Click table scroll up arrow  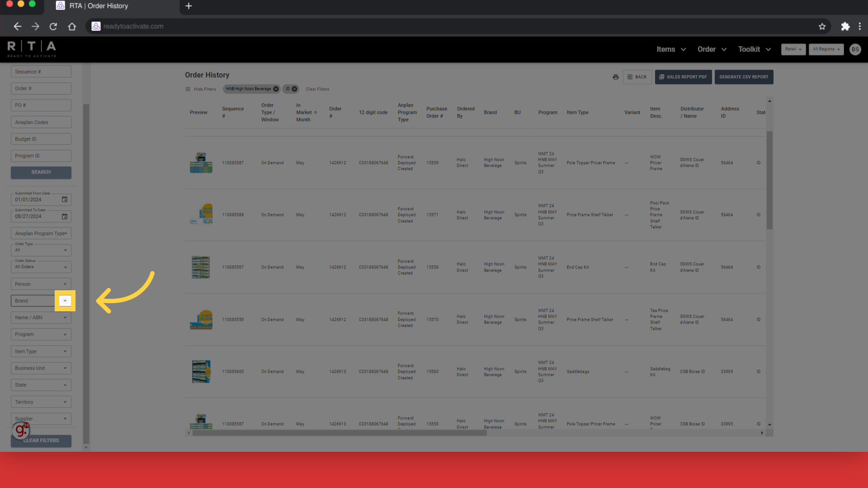coord(769,101)
